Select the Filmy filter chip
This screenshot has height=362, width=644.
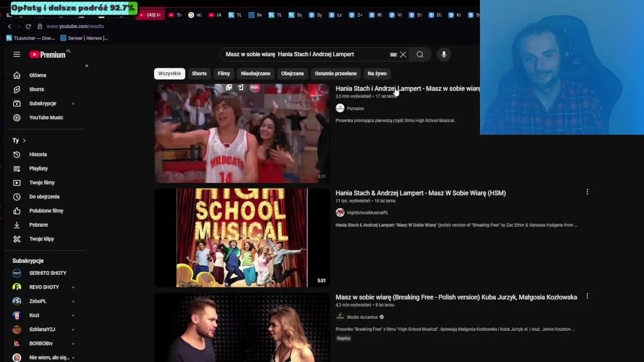tap(224, 73)
